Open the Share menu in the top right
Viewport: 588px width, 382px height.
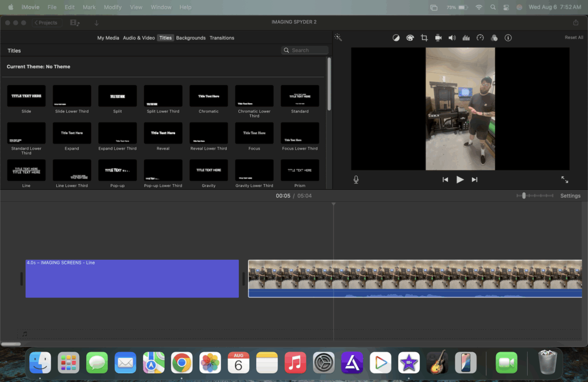tap(576, 22)
